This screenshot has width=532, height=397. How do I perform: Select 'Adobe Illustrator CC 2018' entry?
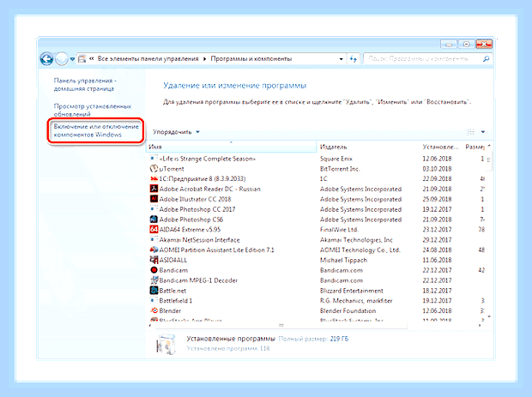click(195, 199)
